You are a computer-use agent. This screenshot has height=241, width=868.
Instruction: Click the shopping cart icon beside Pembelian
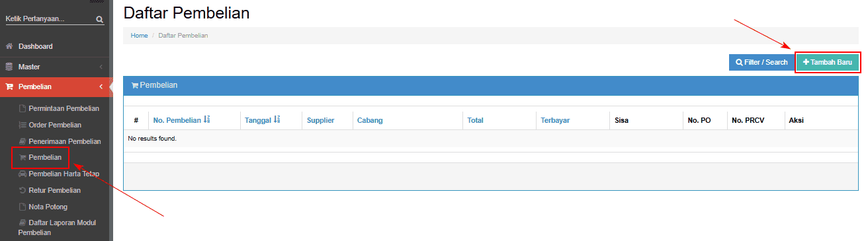click(9, 86)
